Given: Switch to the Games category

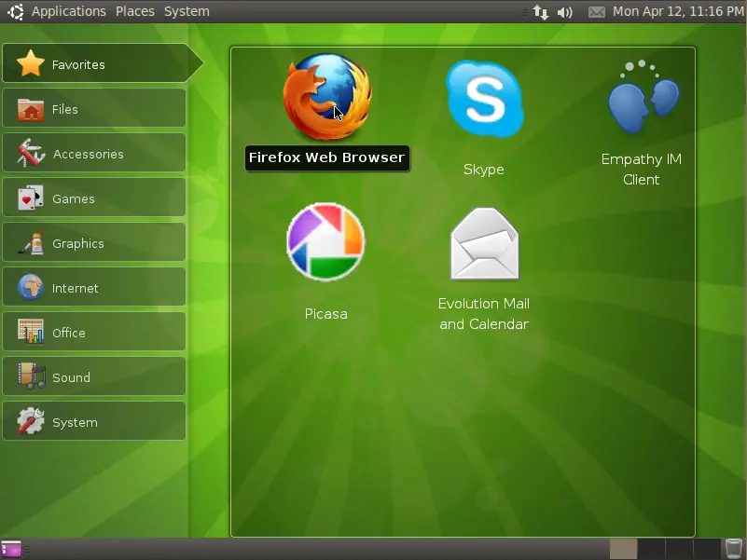Looking at the screenshot, I should pyautogui.click(x=94, y=198).
